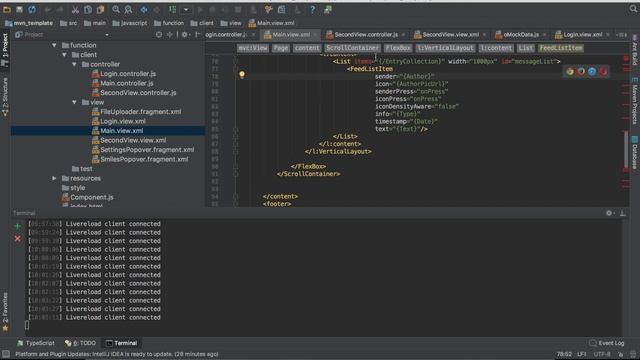Screen dimensions: 640x360
Task: Collapse the function folder
Action: (x=54, y=45)
